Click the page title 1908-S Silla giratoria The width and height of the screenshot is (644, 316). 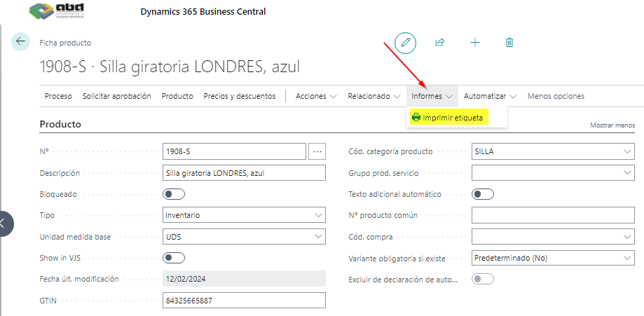point(170,67)
